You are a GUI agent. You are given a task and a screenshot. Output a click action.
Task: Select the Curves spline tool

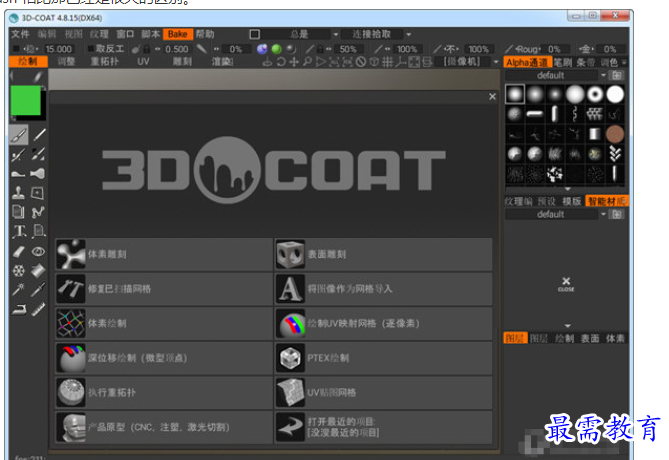click(x=38, y=212)
